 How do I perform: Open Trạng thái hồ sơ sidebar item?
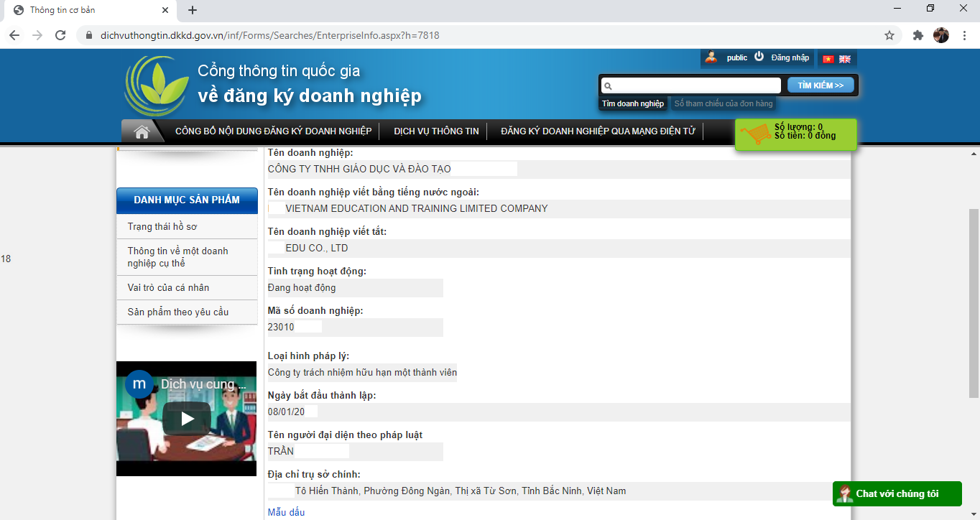[x=162, y=227]
